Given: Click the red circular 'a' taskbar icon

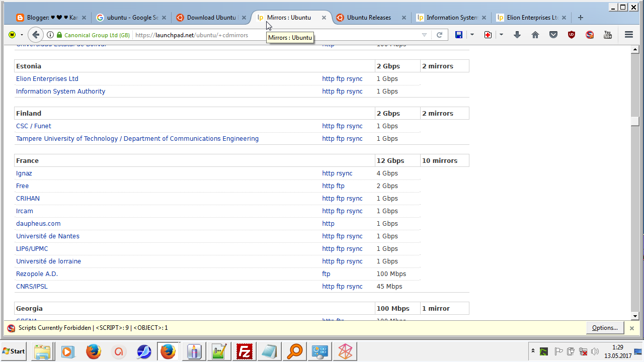Looking at the screenshot, I should [118, 351].
